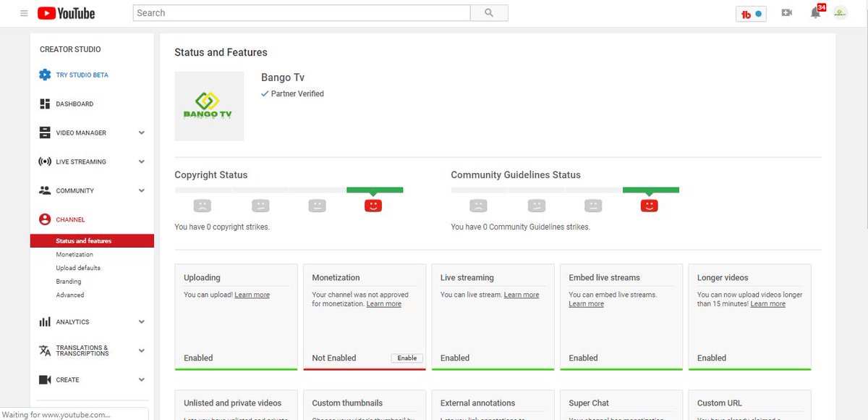868x420 pixels.
Task: Open Advanced channel settings
Action: click(70, 295)
